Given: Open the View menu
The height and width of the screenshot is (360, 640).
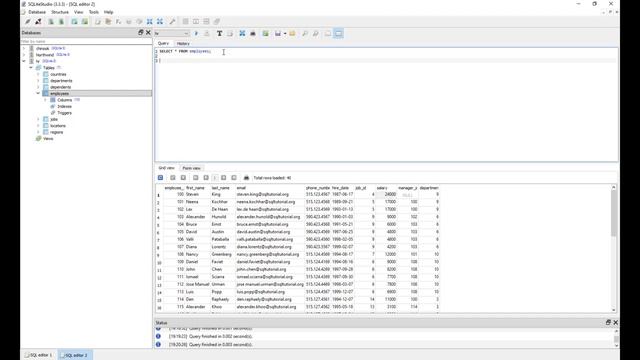Looking at the screenshot, I should coord(78,12).
